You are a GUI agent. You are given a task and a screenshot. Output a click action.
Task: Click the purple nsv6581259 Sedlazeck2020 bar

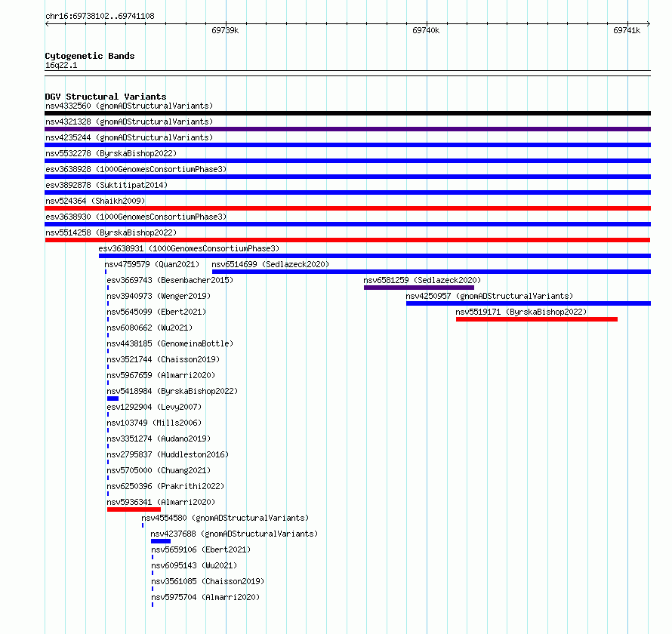coord(419,288)
